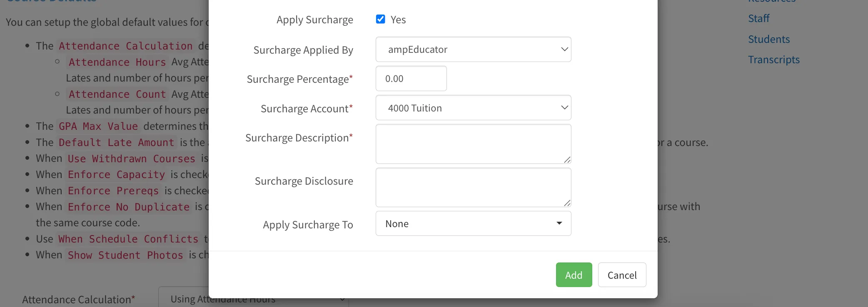Click the 'Enforce No Duplicate' code text
Viewport: 868px width, 307px height.
click(129, 207)
